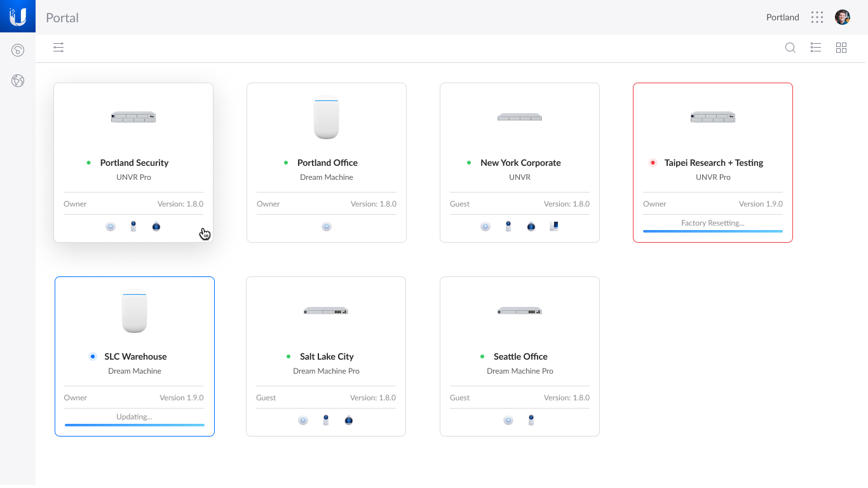868x488 pixels.
Task: Click 'Guest' role on Salt Lake City card
Action: [266, 398]
